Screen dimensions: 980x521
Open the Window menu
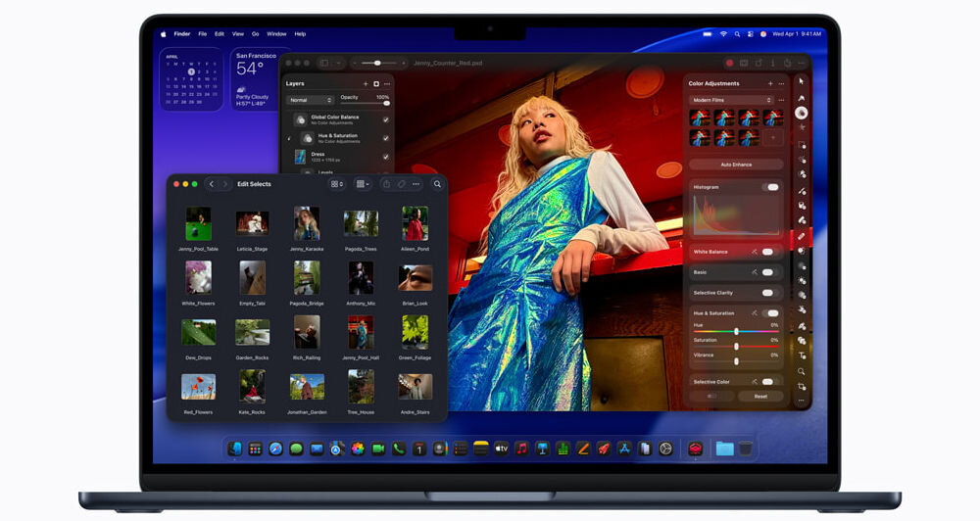277,34
